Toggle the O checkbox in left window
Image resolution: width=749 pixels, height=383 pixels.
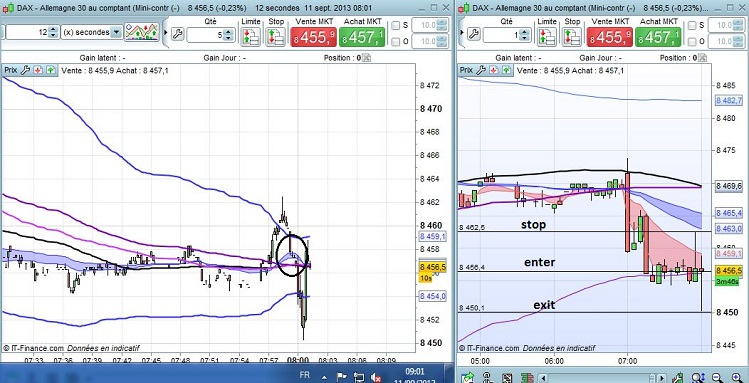point(396,42)
